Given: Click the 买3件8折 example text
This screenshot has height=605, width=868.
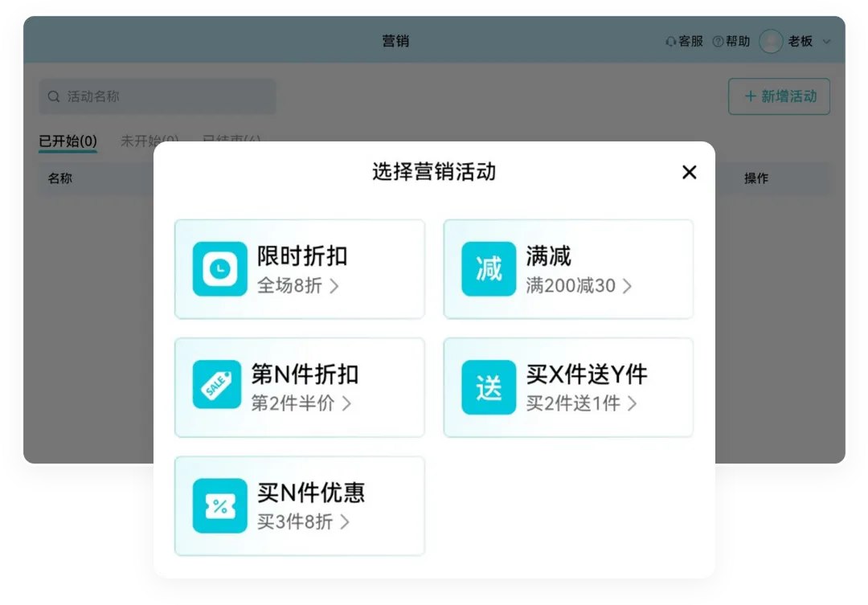Looking at the screenshot, I should 295,521.
